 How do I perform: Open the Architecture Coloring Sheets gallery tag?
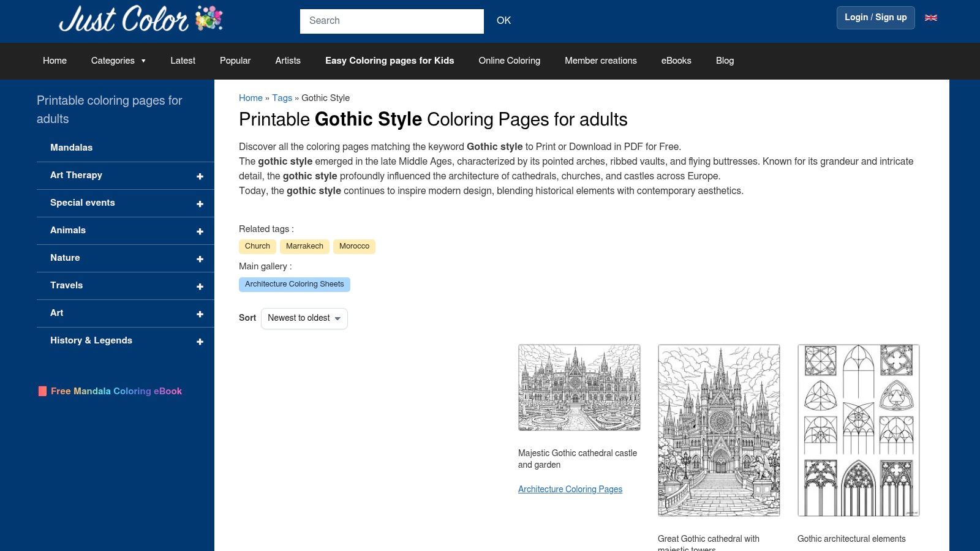coord(295,284)
